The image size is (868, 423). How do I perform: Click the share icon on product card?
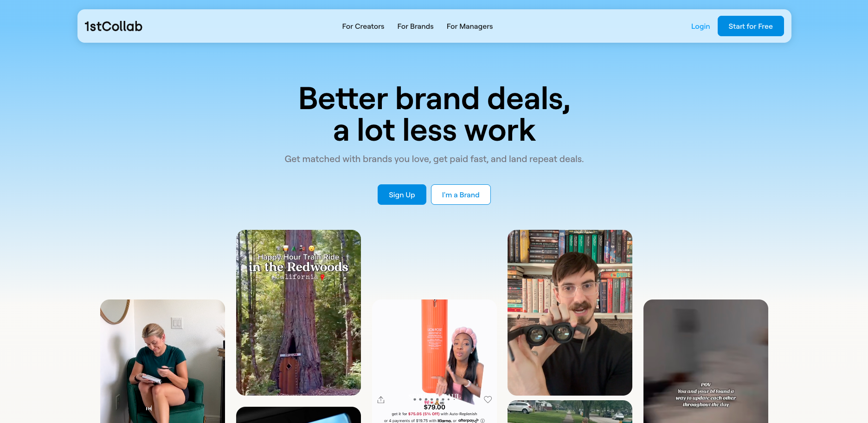click(381, 400)
